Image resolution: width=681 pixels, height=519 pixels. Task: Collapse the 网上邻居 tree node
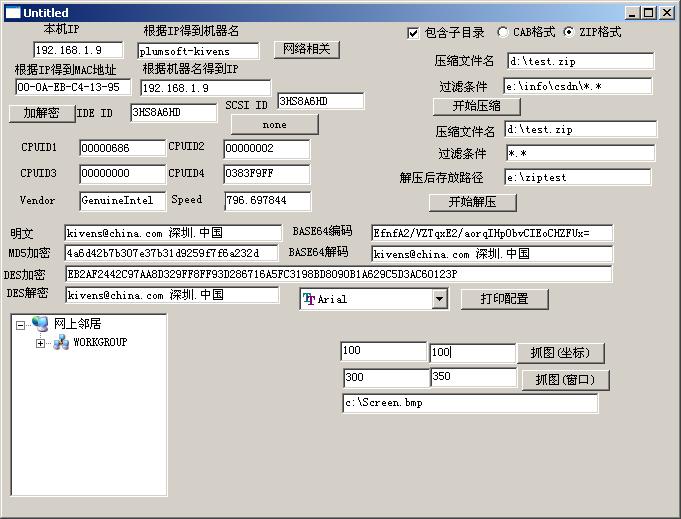(20, 325)
